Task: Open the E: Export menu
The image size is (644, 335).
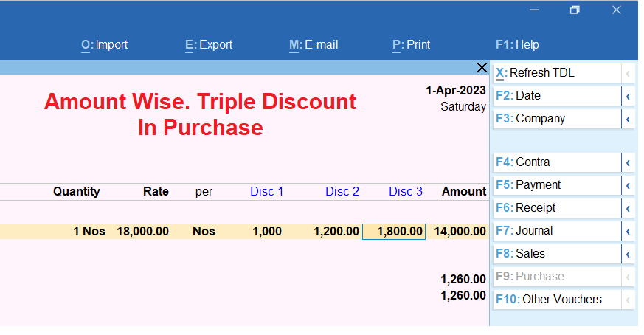Action: tap(209, 45)
